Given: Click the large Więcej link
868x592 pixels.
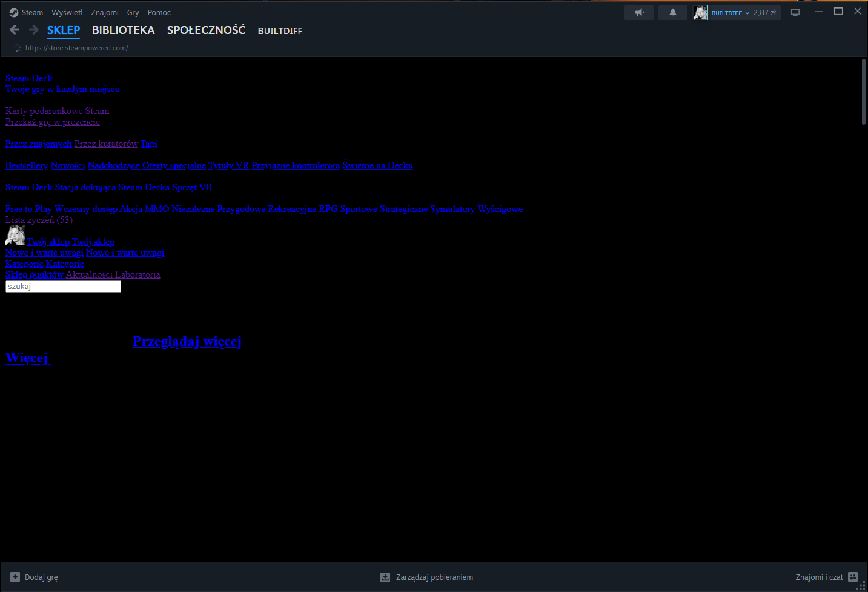Looking at the screenshot, I should coord(28,358).
